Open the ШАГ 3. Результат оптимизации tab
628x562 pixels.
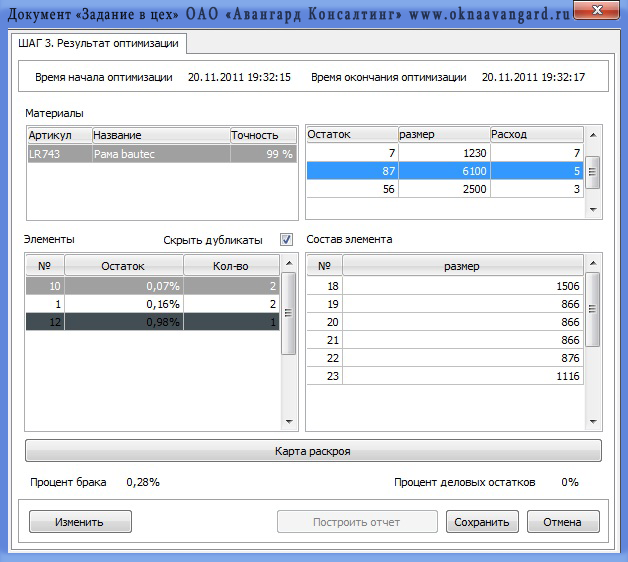tap(98, 43)
